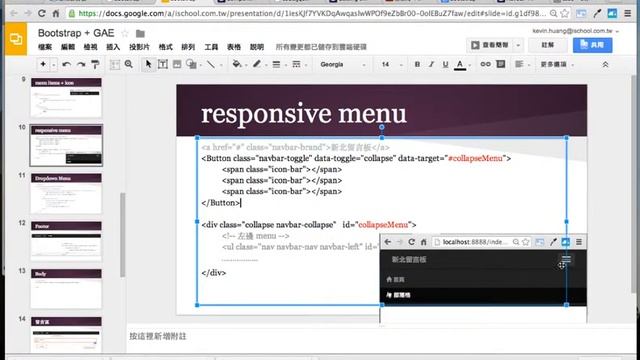Collapse the toolbar with double chevron
The image size is (640, 360).
[x=605, y=64]
